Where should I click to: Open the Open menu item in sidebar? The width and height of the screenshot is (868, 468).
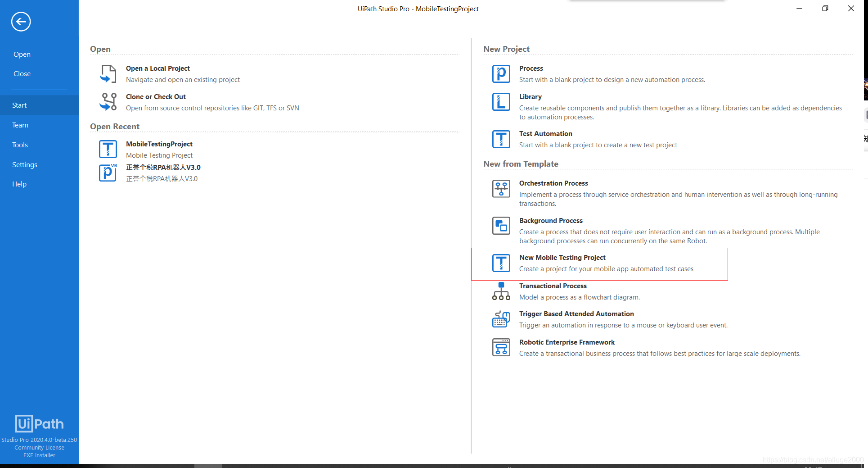point(22,55)
